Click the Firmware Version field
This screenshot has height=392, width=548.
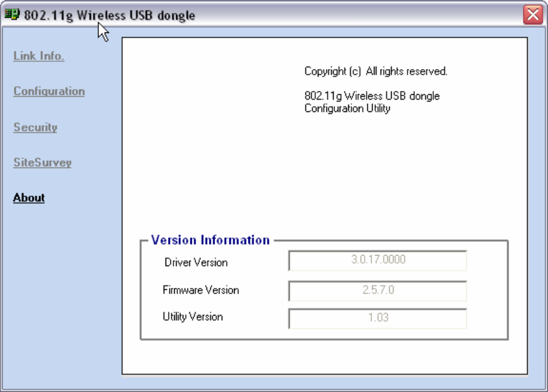pos(377,291)
